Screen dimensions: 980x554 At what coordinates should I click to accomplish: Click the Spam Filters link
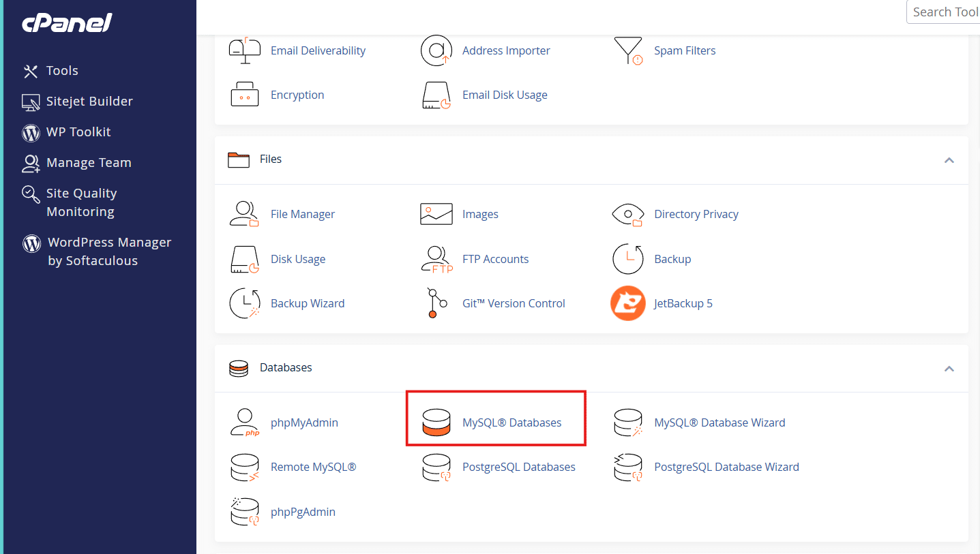tap(685, 50)
